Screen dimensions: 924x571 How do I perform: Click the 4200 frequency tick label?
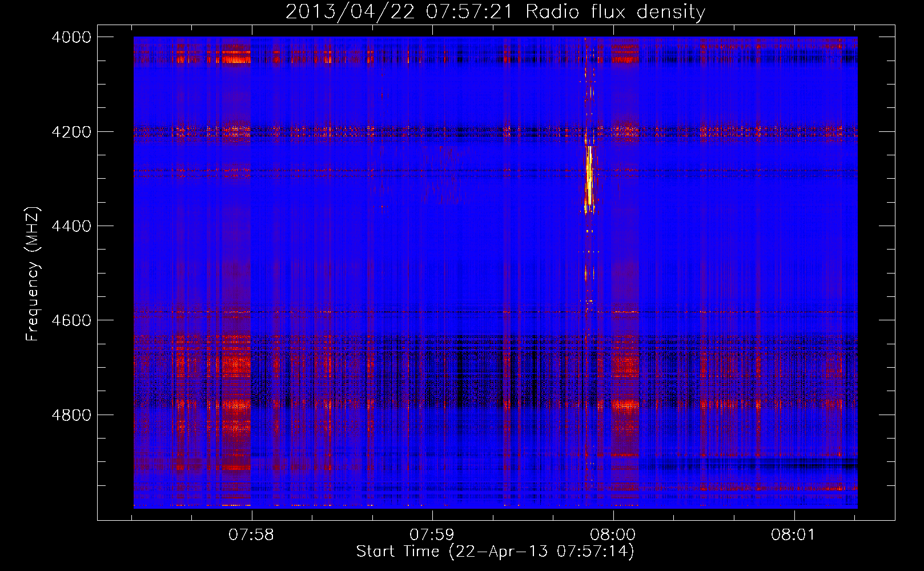(71, 132)
